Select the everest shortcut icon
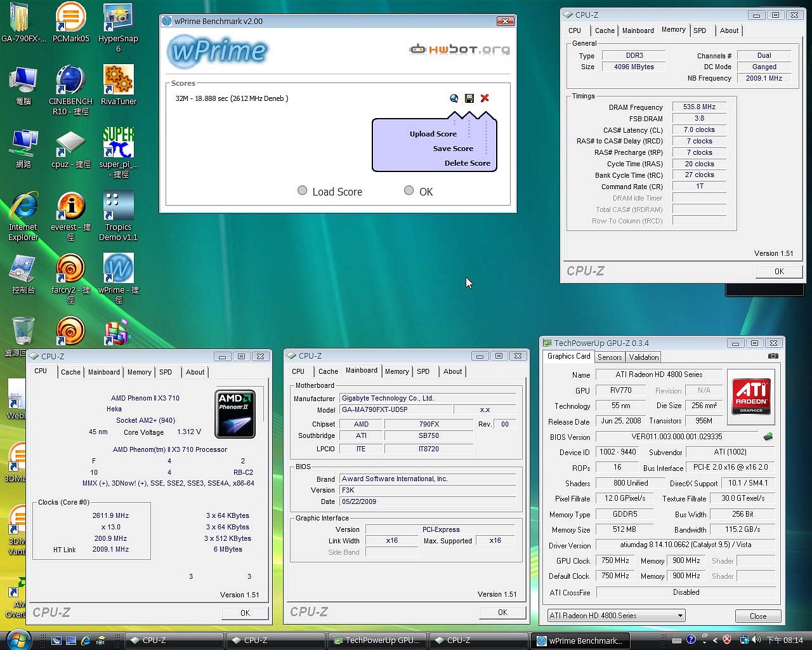The width and height of the screenshot is (812, 650). point(70,216)
